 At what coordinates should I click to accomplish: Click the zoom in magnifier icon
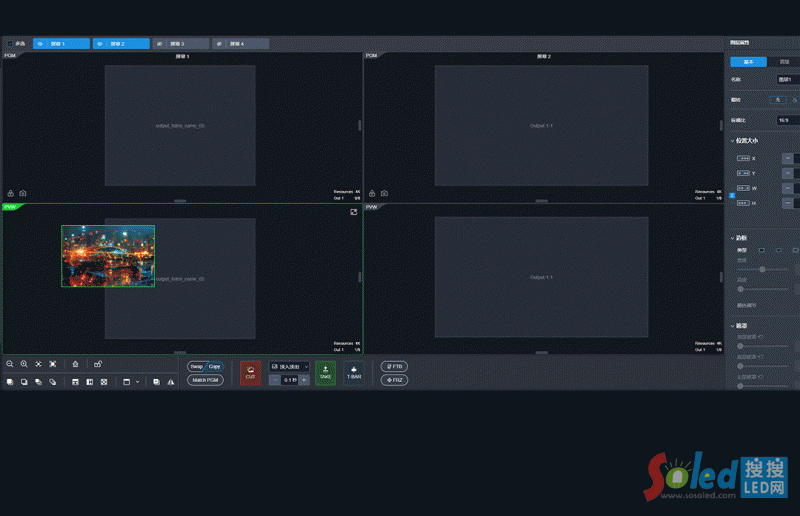(23, 364)
